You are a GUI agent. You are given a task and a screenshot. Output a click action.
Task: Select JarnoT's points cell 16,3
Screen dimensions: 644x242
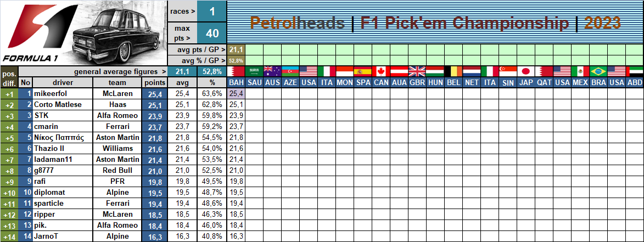[154, 237]
